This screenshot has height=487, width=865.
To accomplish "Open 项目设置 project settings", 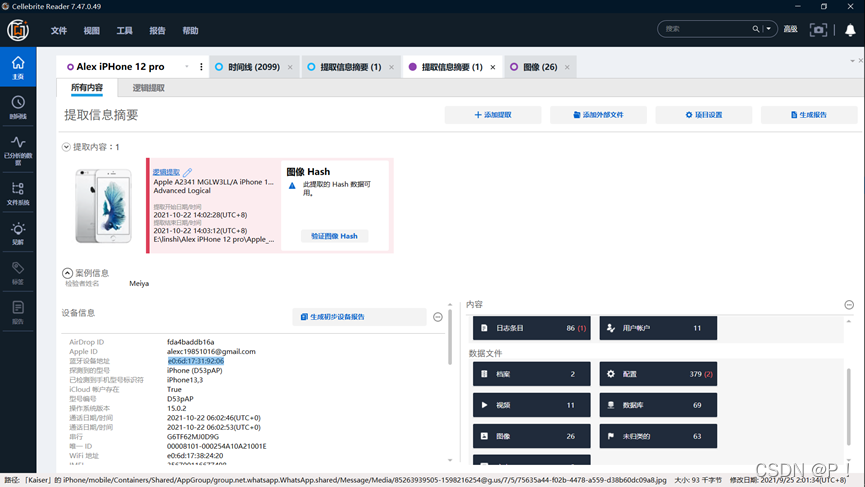I will [703, 115].
